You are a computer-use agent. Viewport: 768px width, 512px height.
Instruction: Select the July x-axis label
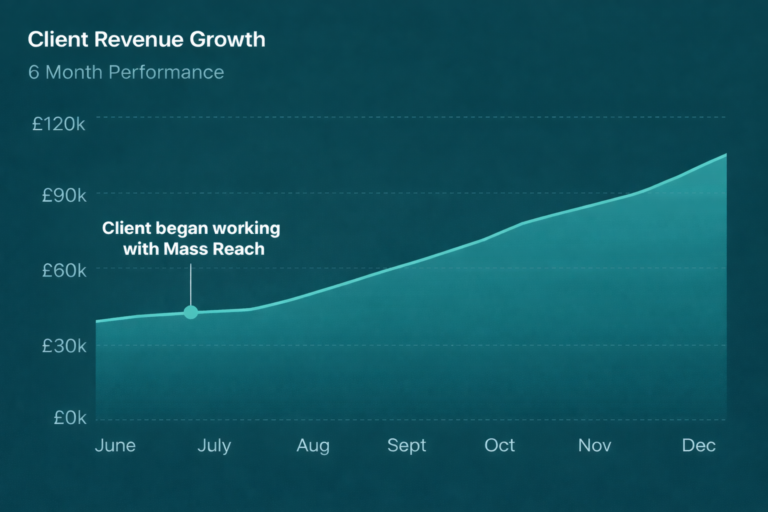213,446
